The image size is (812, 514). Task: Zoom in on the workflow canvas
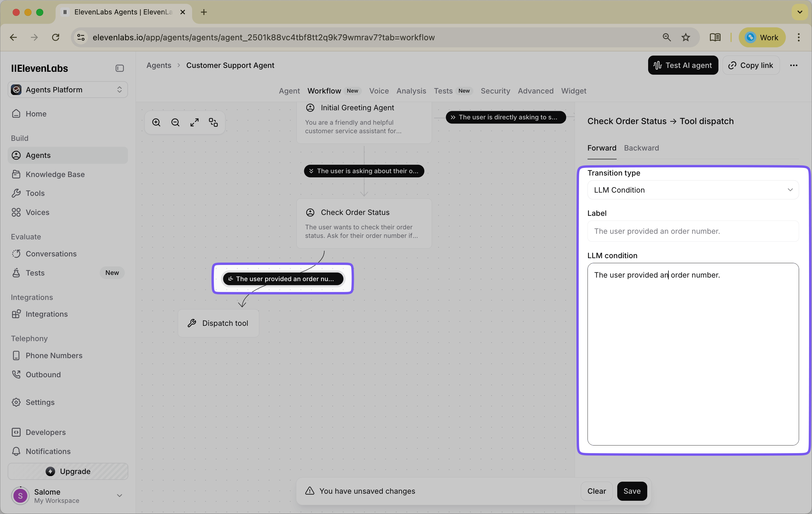(156, 122)
